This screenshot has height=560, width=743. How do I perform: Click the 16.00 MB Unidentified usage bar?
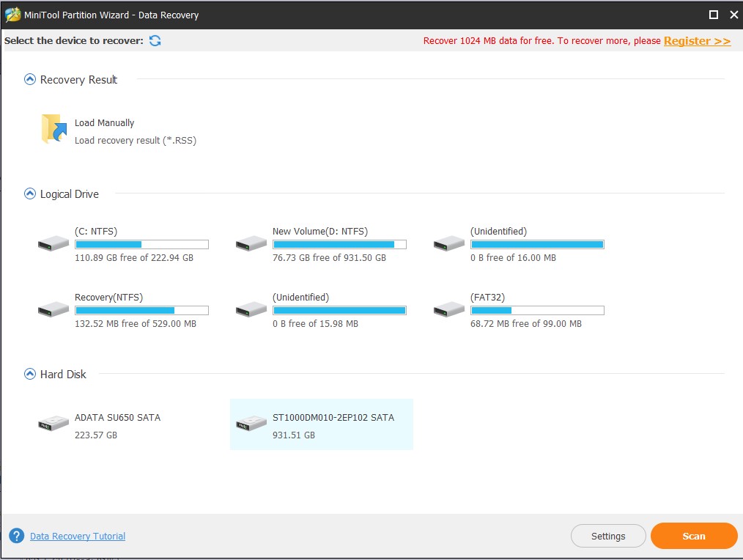pos(537,244)
